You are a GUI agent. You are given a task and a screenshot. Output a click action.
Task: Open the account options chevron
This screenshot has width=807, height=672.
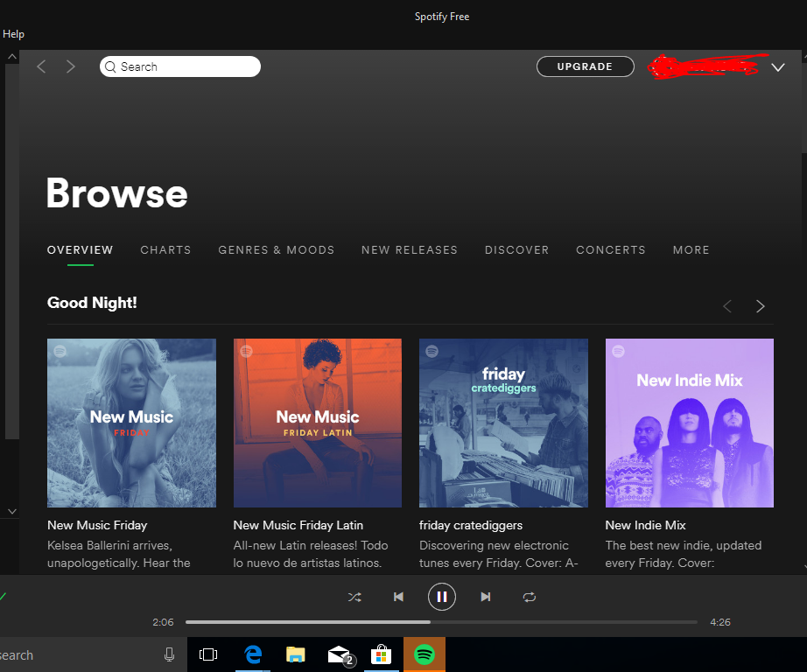point(777,66)
